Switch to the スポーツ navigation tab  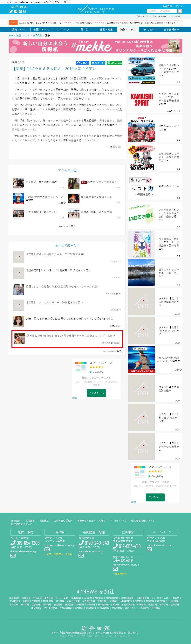pyautogui.click(x=63, y=30)
